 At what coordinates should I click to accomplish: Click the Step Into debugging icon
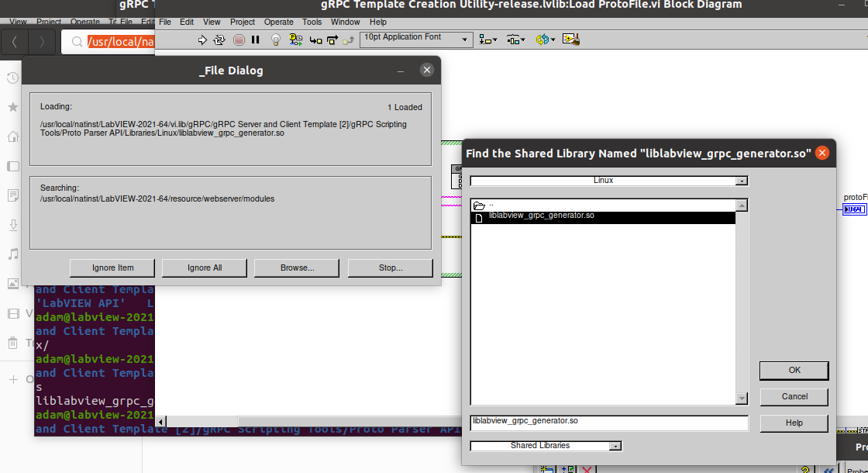click(x=315, y=40)
